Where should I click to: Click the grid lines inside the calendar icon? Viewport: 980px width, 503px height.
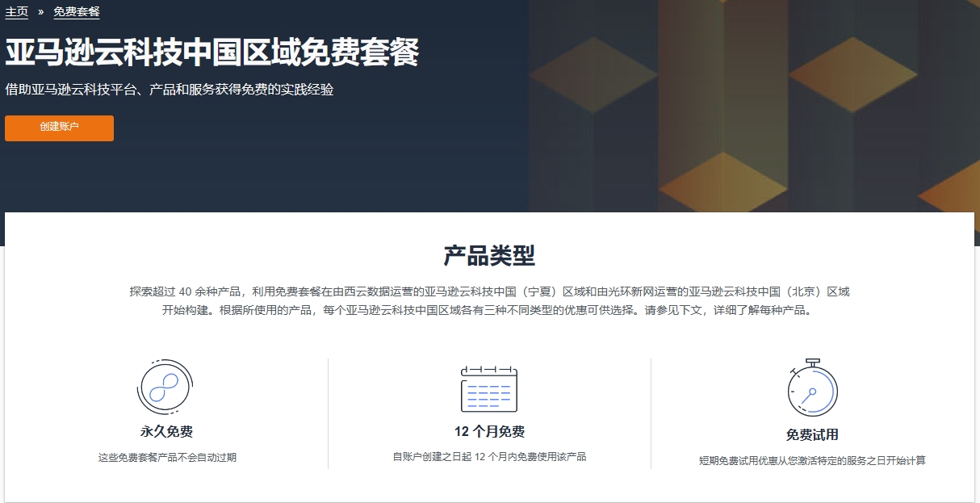pos(489,394)
